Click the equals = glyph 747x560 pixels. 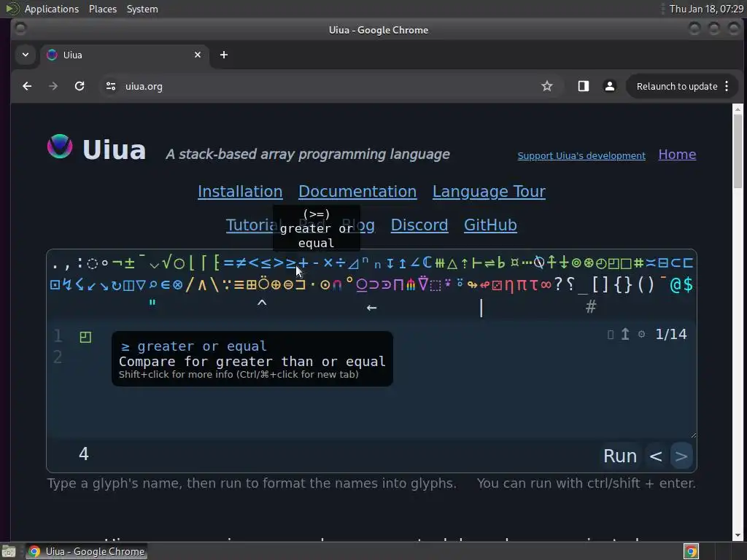pyautogui.click(x=228, y=262)
